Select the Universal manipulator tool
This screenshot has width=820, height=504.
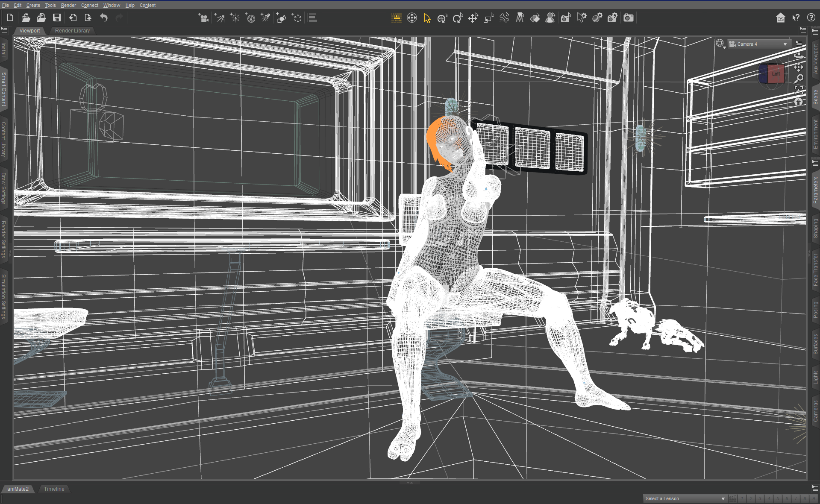[x=442, y=18]
